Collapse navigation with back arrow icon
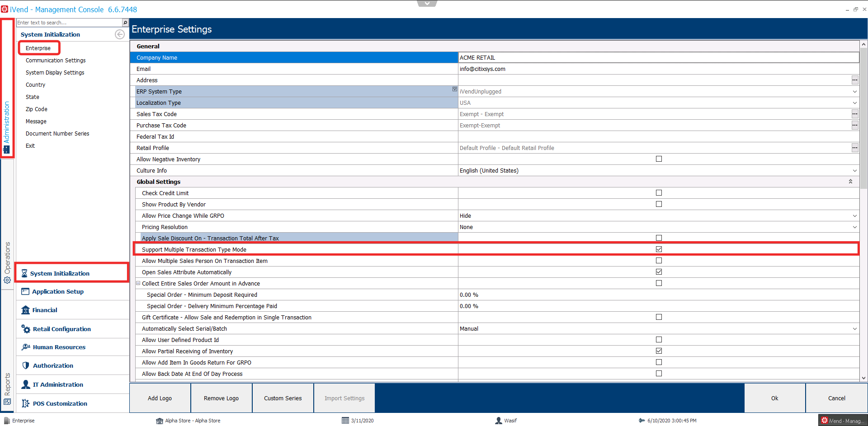 [x=120, y=34]
